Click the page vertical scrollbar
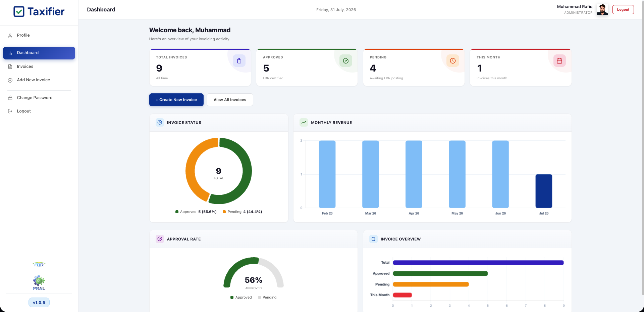 tap(643, 148)
